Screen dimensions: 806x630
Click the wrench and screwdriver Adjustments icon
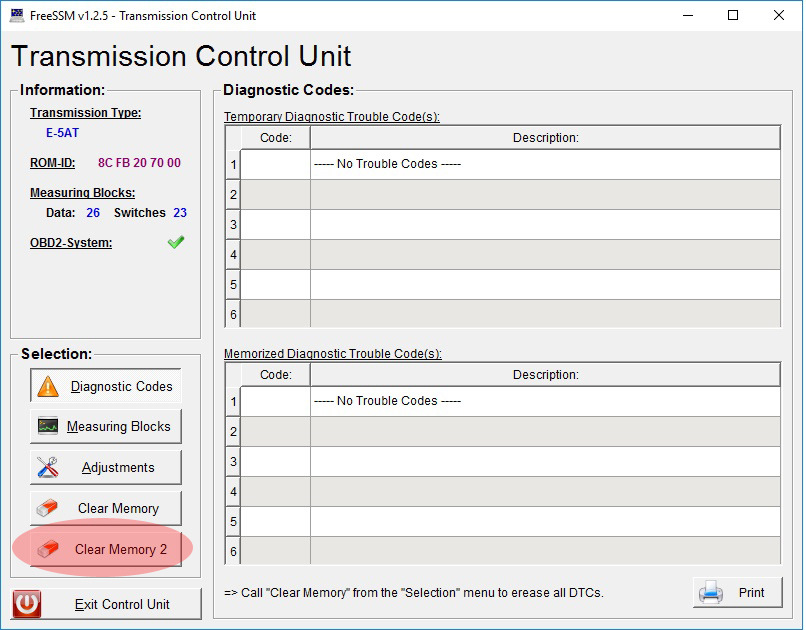tap(48, 467)
